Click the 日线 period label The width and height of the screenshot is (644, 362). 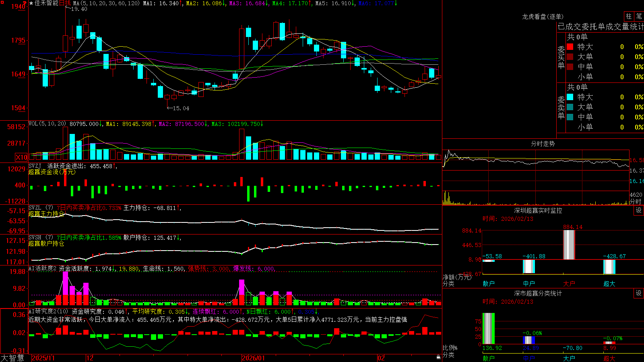(65, 3)
